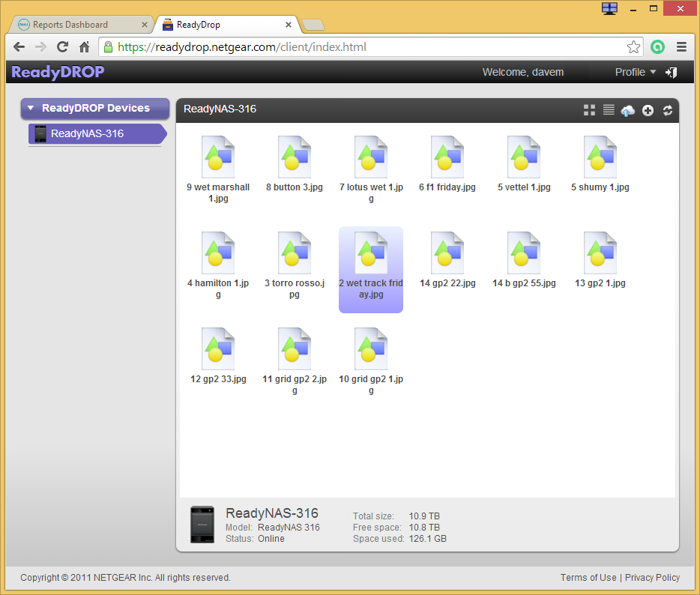Click the Welcome, davem text
Viewport: 700px width, 595px height.
click(x=523, y=72)
